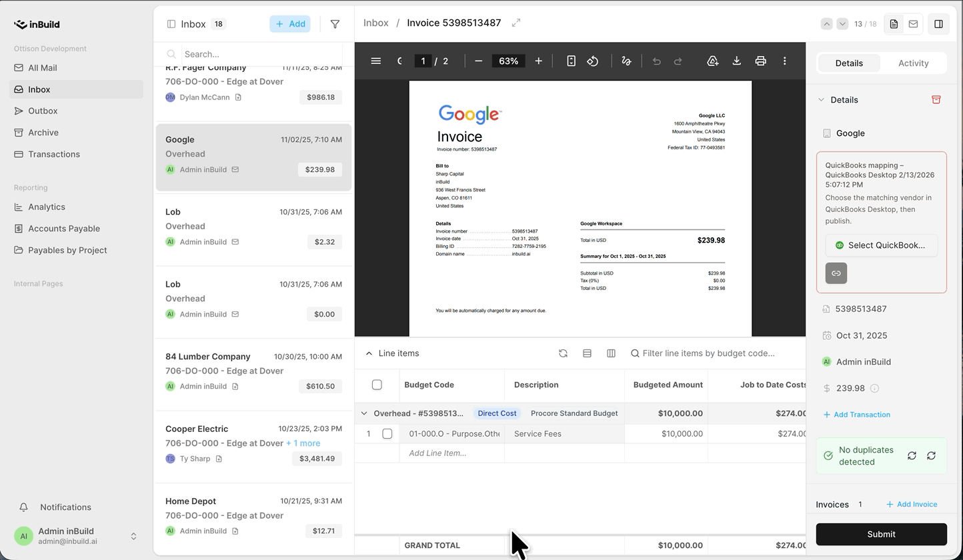Refresh the line items table
Screen dimensions: 963x560
pyautogui.click(x=564, y=353)
